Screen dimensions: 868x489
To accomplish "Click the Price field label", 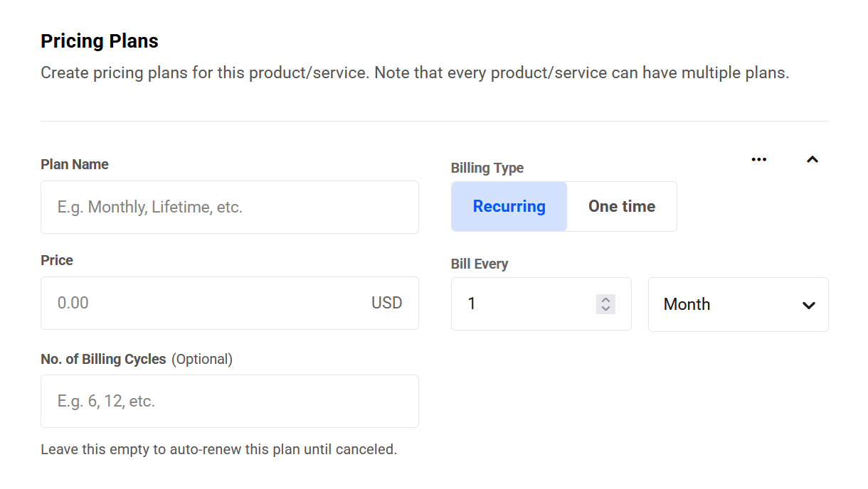I will click(57, 260).
